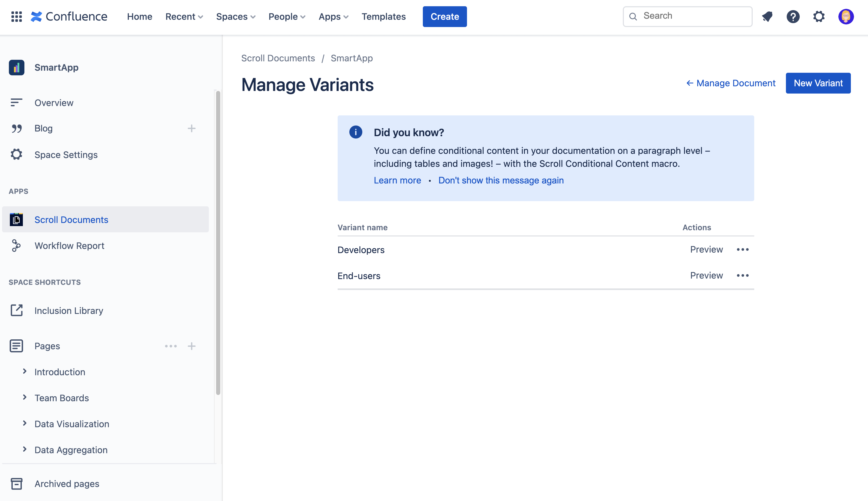Click Don't show this message again
The width and height of the screenshot is (868, 501).
pos(501,180)
